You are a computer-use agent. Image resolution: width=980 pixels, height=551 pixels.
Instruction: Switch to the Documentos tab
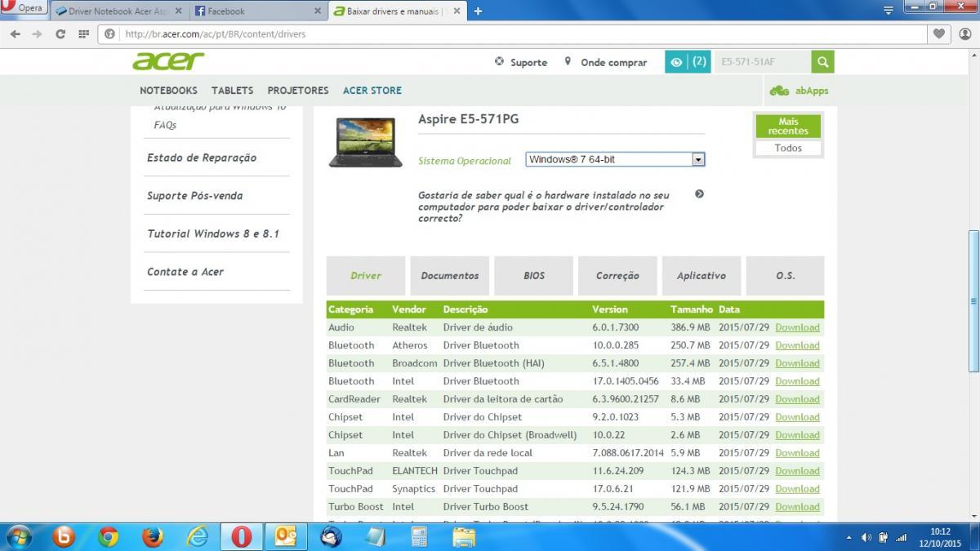click(x=450, y=276)
